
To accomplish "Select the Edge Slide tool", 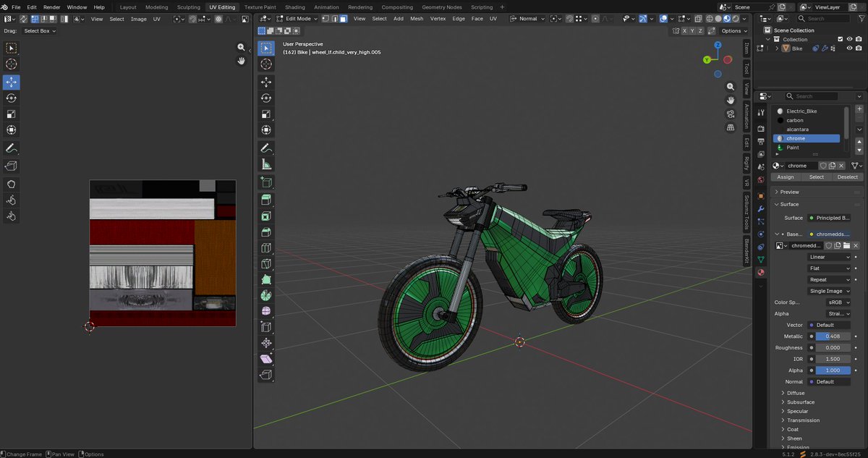I will (265, 327).
